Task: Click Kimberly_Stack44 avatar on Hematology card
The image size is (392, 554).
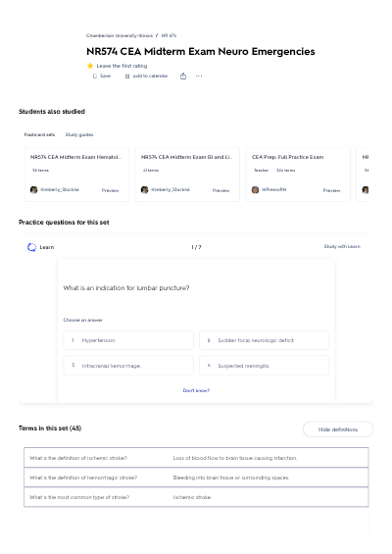Action: tap(34, 189)
